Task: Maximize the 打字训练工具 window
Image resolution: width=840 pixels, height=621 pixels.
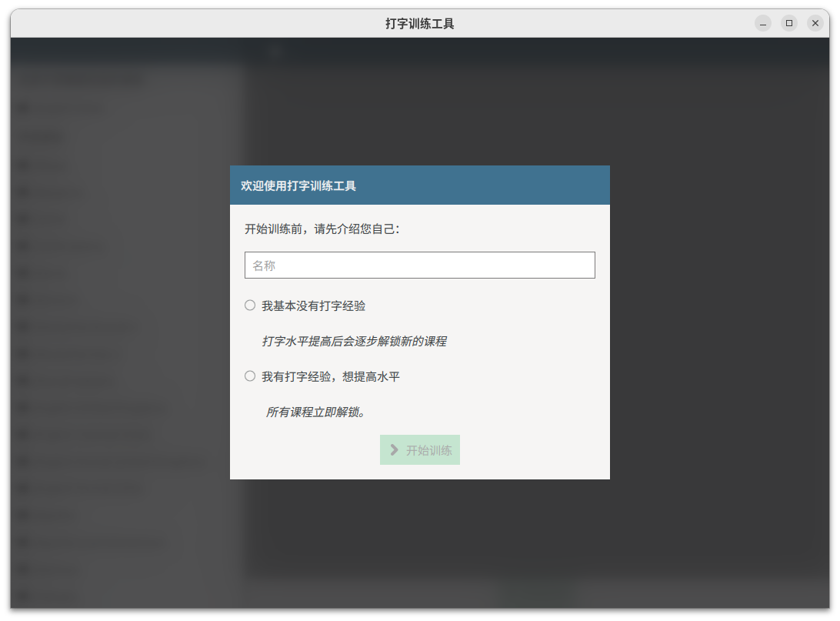Action: [x=788, y=24]
